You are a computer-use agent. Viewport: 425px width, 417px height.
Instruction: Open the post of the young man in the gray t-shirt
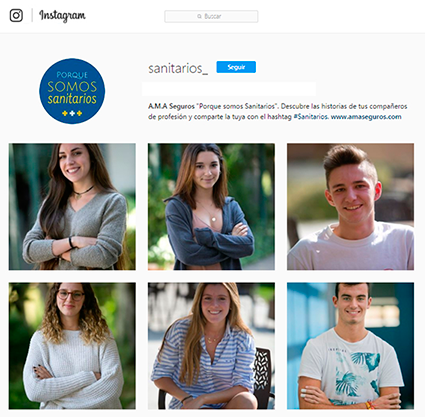click(351, 207)
